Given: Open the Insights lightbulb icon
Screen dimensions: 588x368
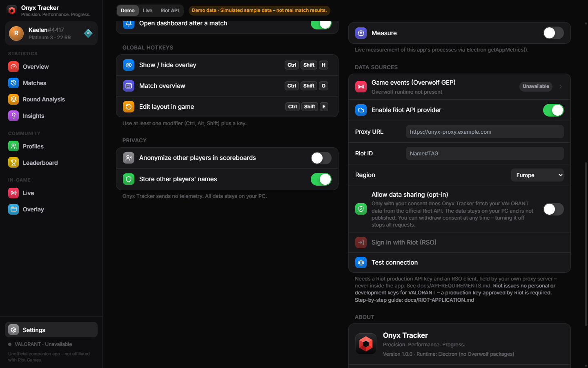Looking at the screenshot, I should pyautogui.click(x=13, y=116).
